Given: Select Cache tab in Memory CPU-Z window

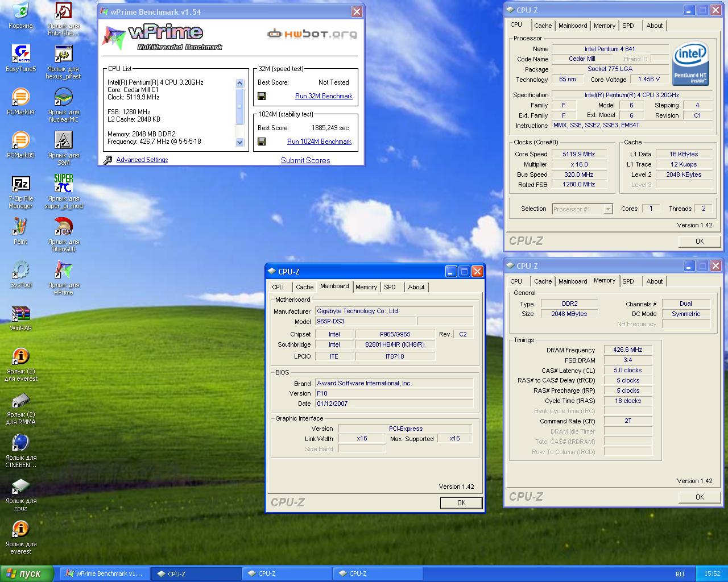Looking at the screenshot, I should (543, 281).
